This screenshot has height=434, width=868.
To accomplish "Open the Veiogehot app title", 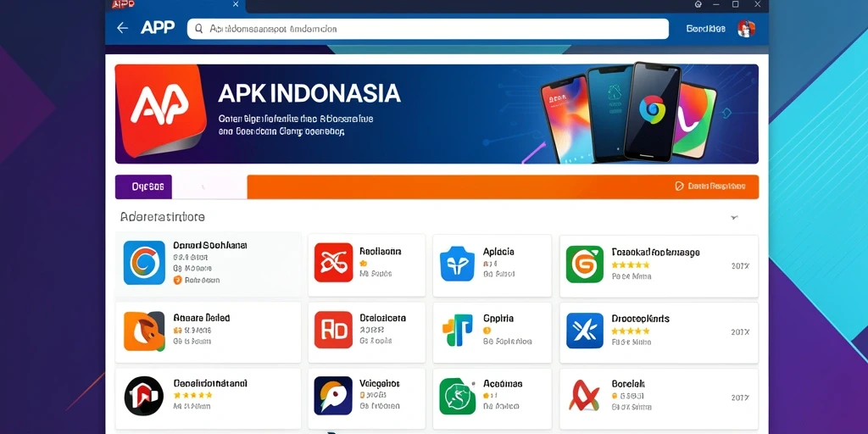I will [x=380, y=383].
